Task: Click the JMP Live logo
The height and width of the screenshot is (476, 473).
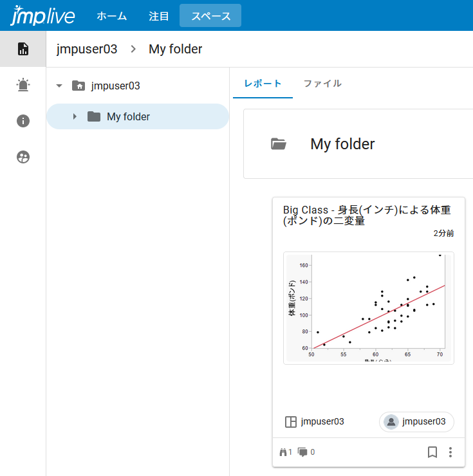Action: (x=42, y=15)
